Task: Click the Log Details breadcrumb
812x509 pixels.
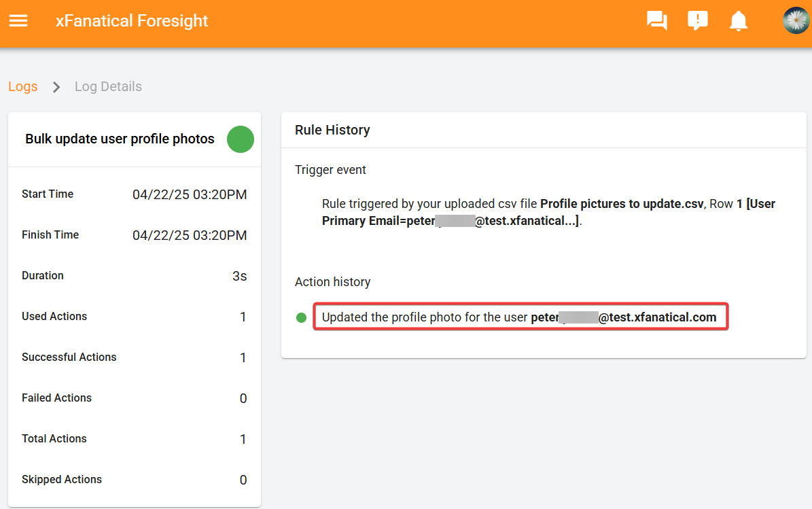Action: [108, 86]
